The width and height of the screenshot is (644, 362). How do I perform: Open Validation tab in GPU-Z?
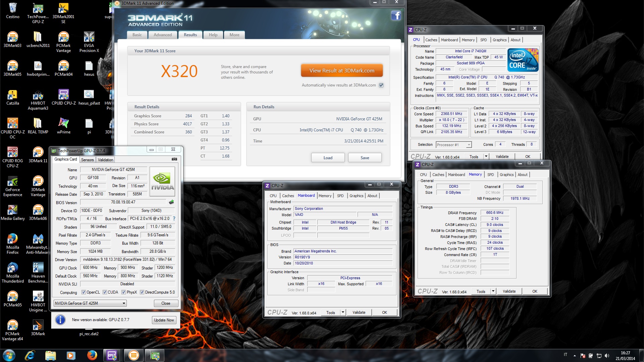pos(105,160)
